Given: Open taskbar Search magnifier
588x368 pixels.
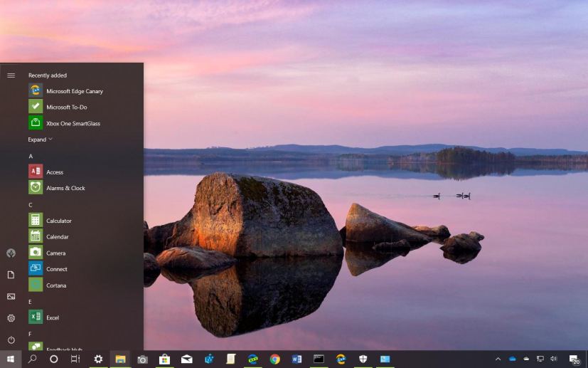Looking at the screenshot, I should point(32,359).
